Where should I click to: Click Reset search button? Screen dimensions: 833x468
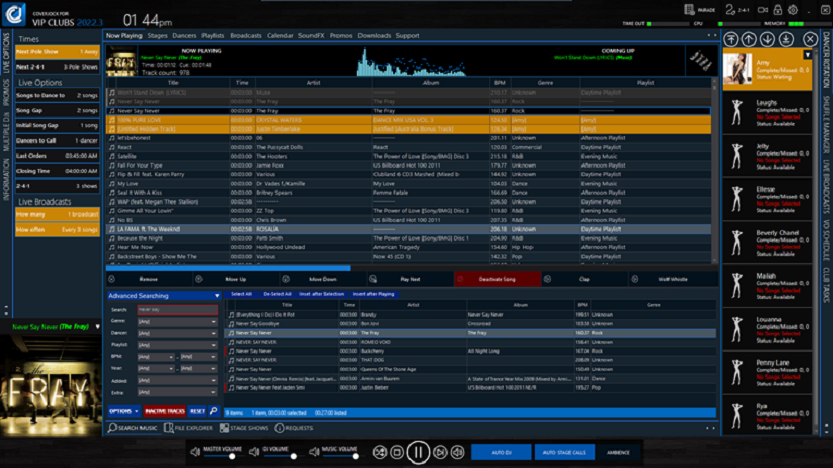pyautogui.click(x=197, y=411)
